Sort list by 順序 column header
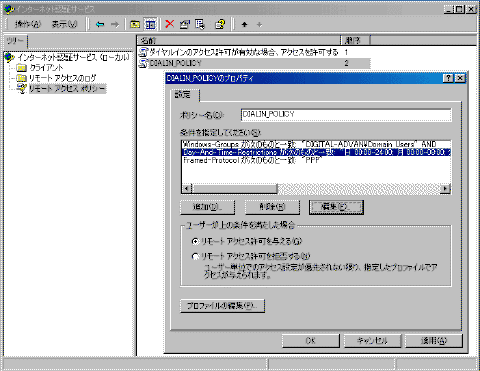This screenshot has height=371, width=480. pos(355,40)
